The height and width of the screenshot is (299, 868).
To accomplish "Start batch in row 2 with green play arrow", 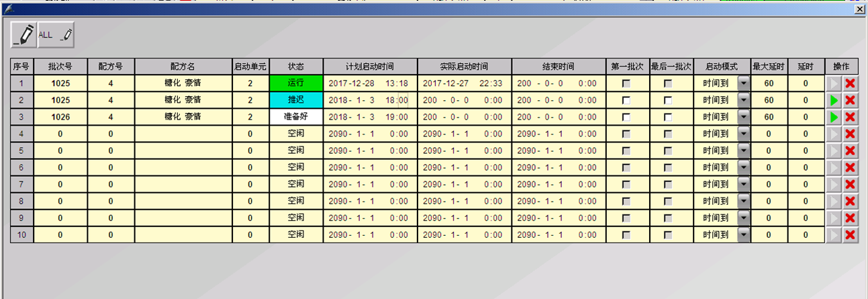I will point(834,100).
